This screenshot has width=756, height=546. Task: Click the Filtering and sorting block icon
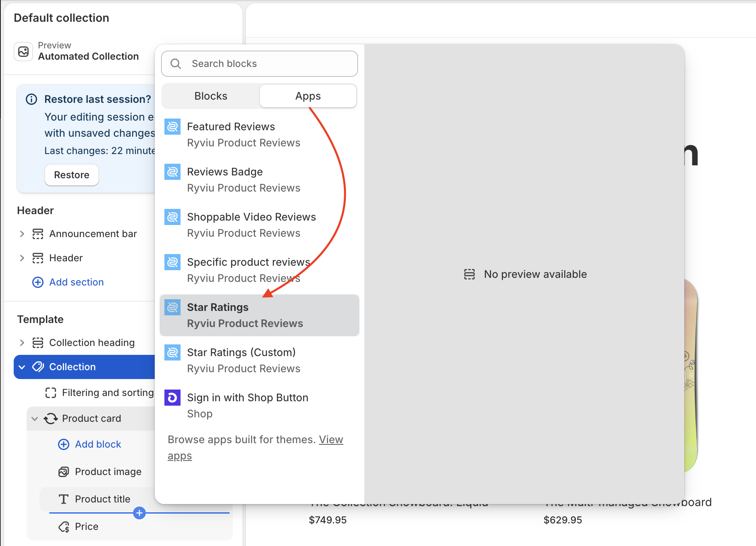(51, 393)
